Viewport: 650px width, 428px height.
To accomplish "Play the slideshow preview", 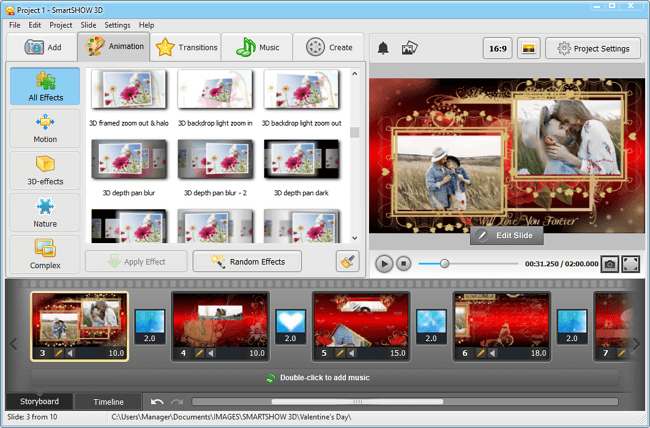I will pyautogui.click(x=384, y=264).
